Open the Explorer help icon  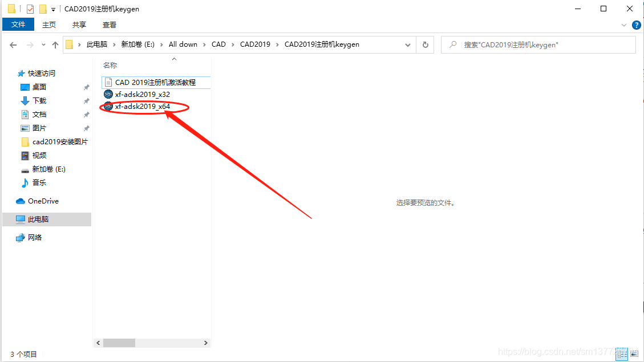[x=636, y=25]
